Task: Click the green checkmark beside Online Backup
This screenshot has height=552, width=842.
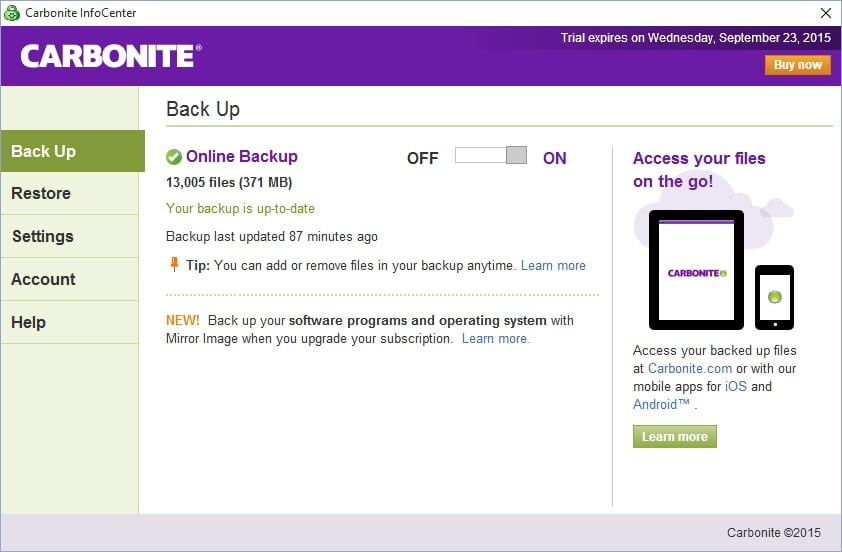Action: coord(174,157)
